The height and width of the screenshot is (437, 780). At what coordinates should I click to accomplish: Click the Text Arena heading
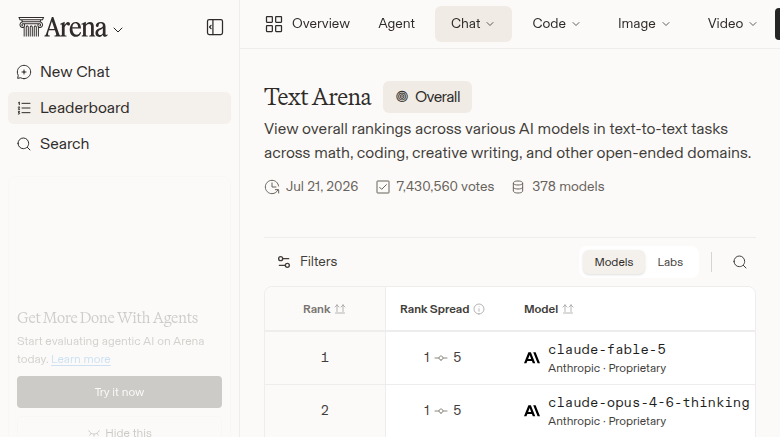(x=317, y=97)
